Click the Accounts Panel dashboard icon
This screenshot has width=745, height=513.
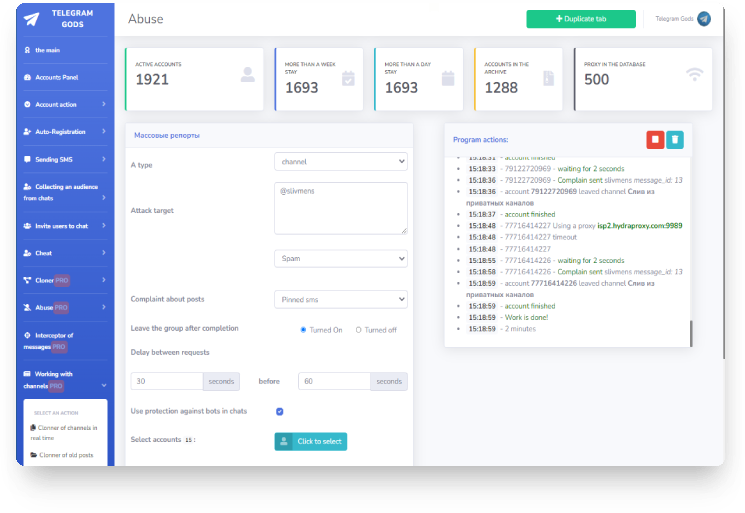click(x=27, y=77)
